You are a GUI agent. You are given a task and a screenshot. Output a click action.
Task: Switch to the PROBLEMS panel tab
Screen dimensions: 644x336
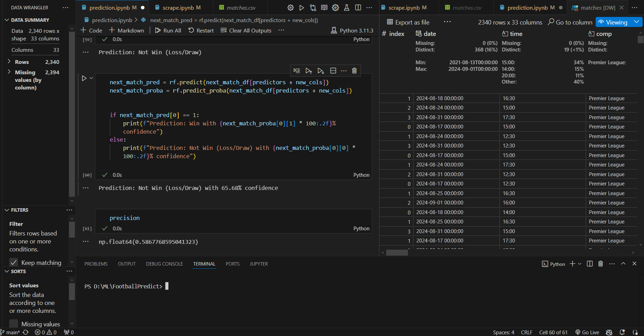pyautogui.click(x=96, y=264)
